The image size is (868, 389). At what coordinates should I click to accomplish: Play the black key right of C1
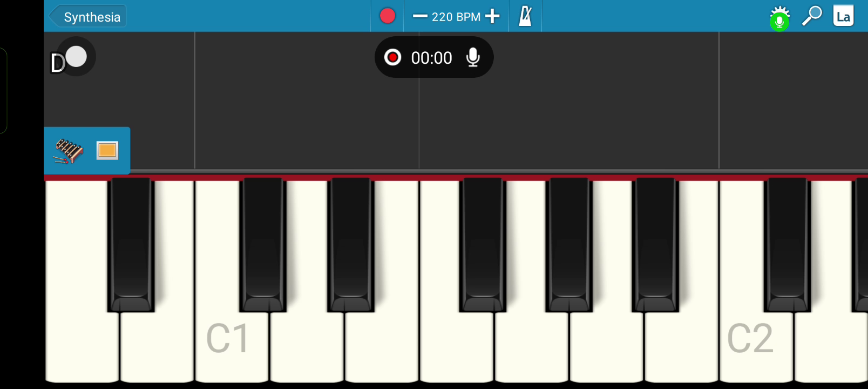pos(263,244)
